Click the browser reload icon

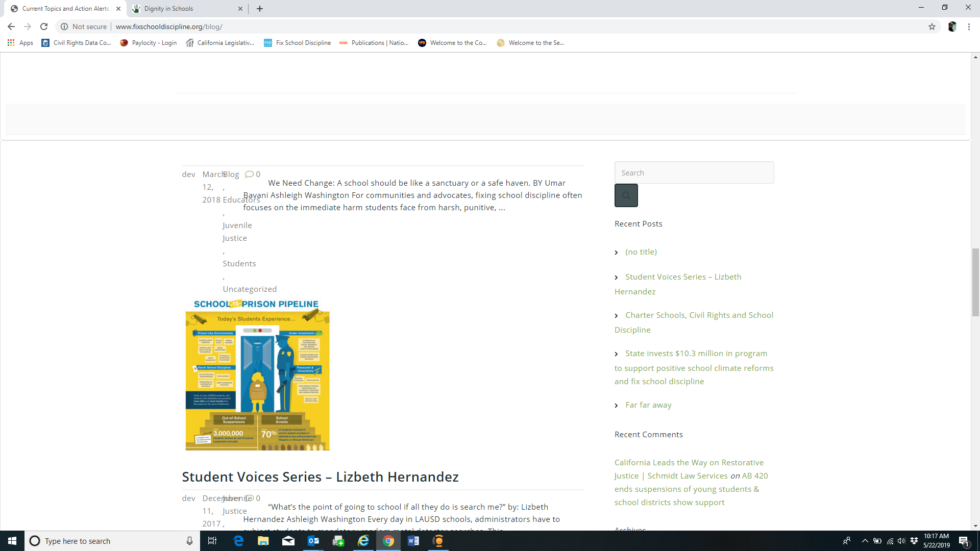(44, 27)
